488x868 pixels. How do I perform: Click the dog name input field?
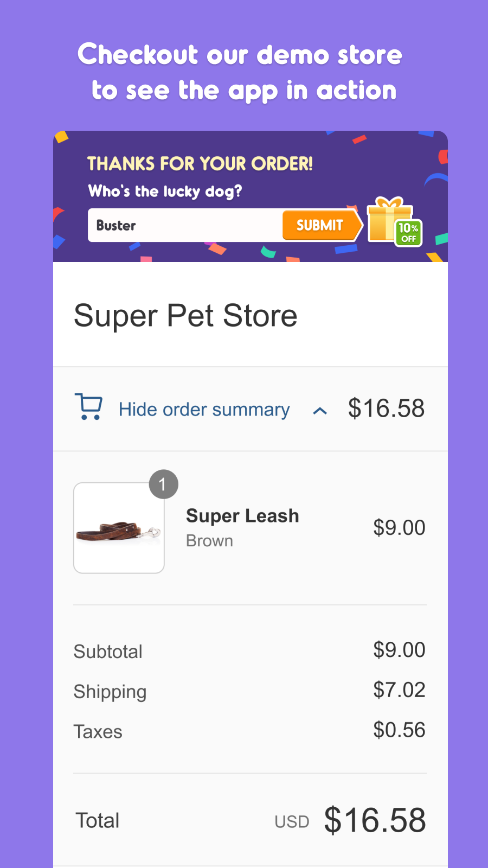point(185,225)
